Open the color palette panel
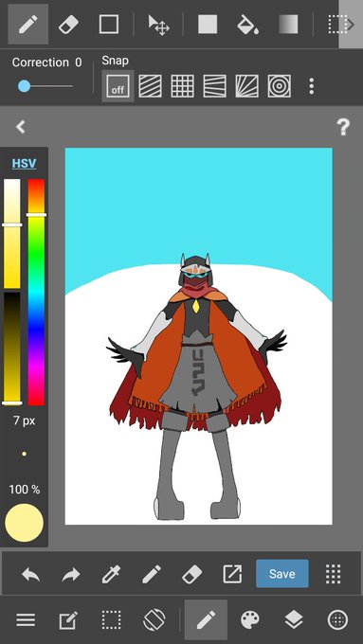This screenshot has width=363, height=644. [x=250, y=619]
